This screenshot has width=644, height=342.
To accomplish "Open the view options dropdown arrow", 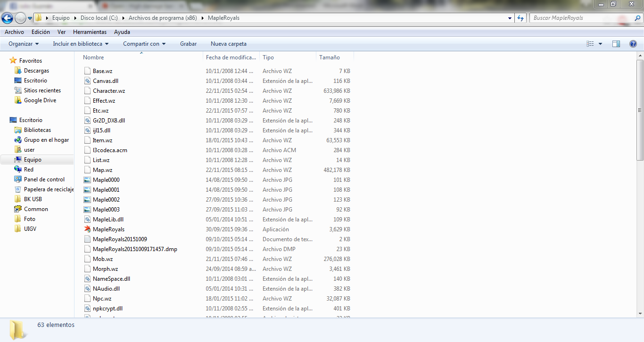I will tap(600, 44).
